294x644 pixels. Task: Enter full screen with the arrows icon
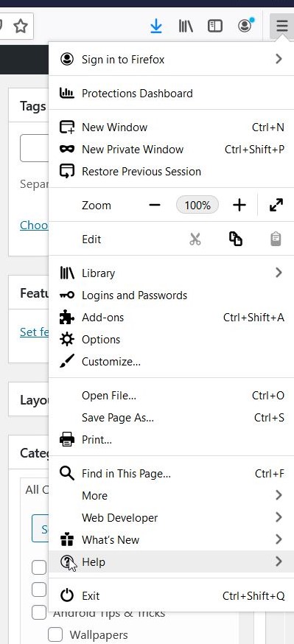(276, 205)
